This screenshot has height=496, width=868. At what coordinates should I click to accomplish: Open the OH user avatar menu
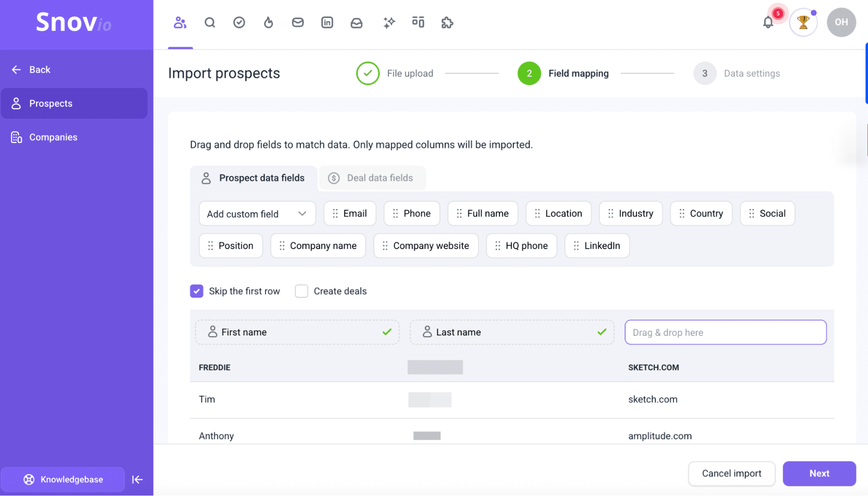click(841, 23)
